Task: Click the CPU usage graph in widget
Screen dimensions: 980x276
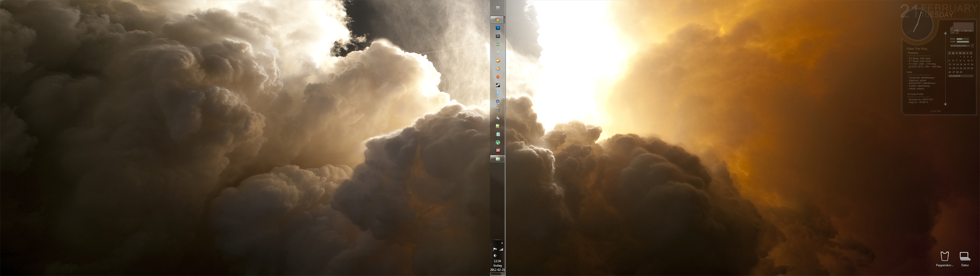Action: 964,27
